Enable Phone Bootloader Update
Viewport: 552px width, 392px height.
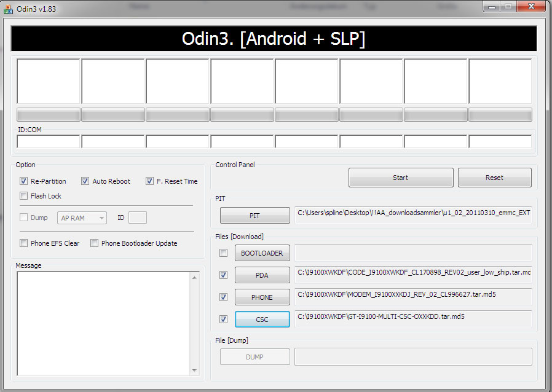coord(95,243)
